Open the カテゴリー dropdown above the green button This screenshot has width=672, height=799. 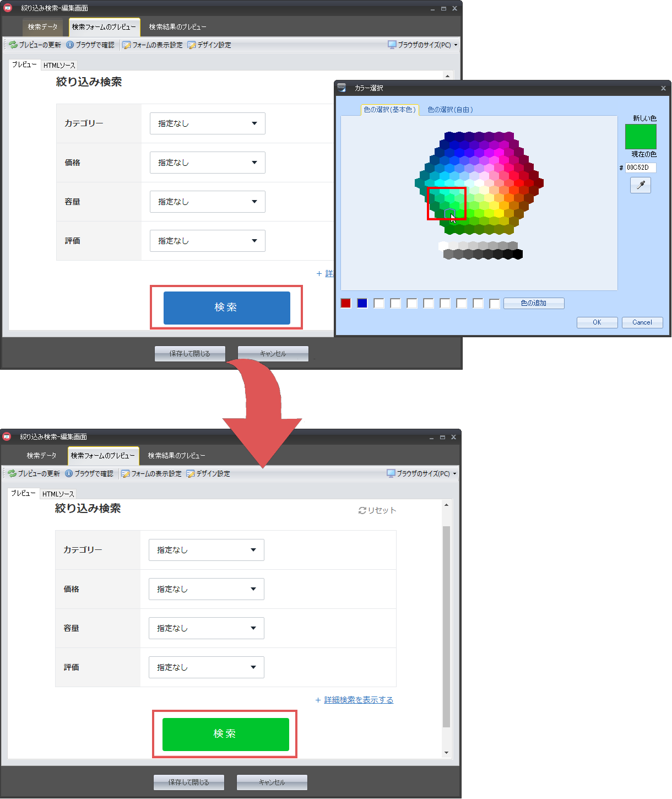(x=206, y=550)
